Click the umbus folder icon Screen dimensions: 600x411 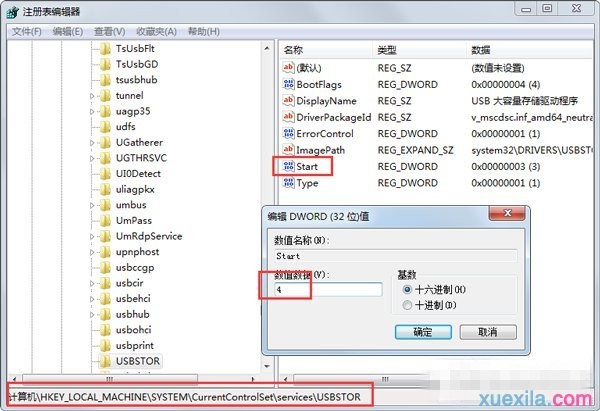[105, 205]
